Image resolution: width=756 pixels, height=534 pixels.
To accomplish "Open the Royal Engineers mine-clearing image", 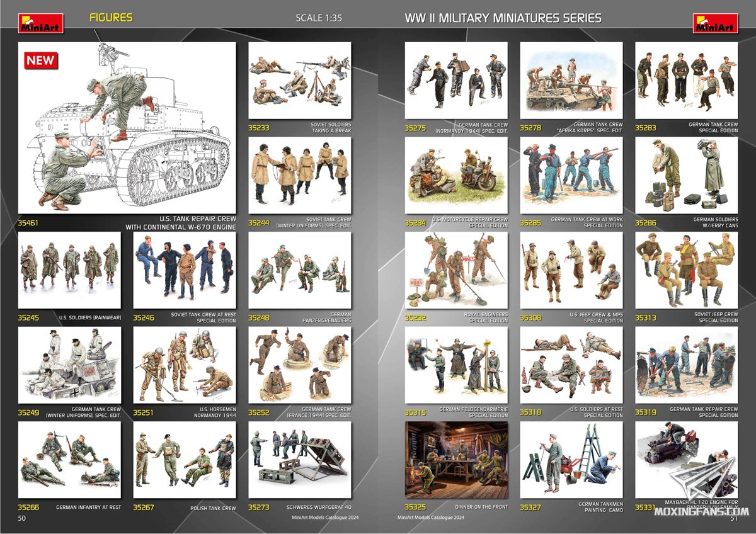I will click(456, 270).
